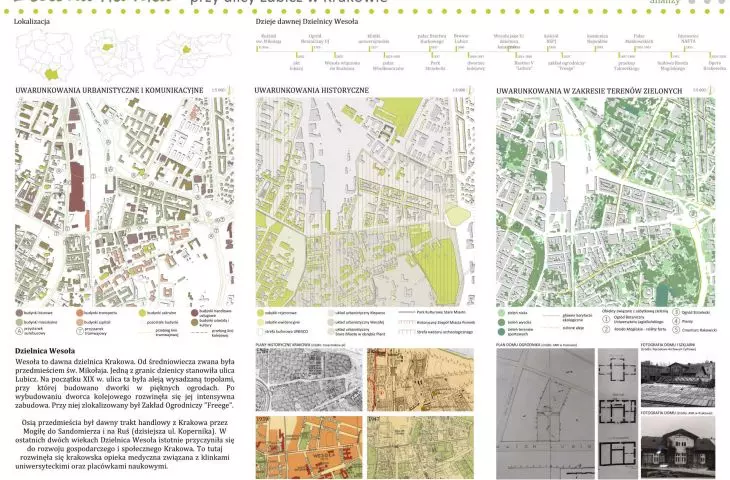Click the scale label of the green areas map

pyautogui.click(x=700, y=90)
